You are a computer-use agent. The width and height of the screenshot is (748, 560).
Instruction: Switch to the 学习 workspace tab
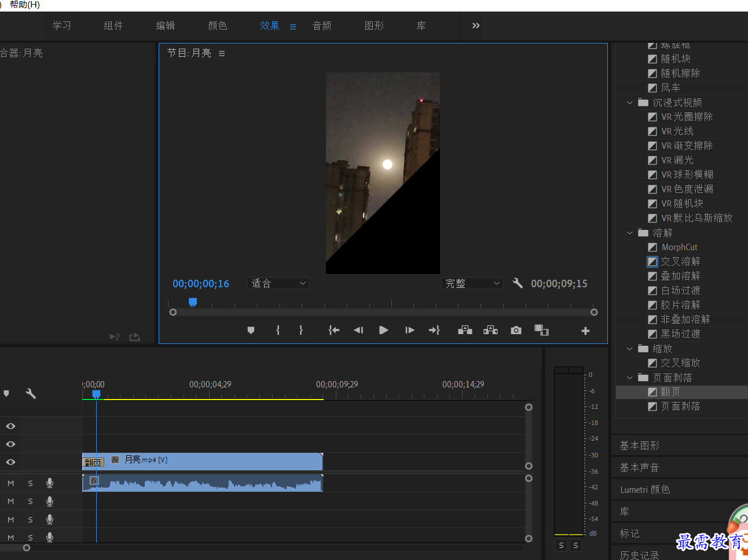pos(62,25)
